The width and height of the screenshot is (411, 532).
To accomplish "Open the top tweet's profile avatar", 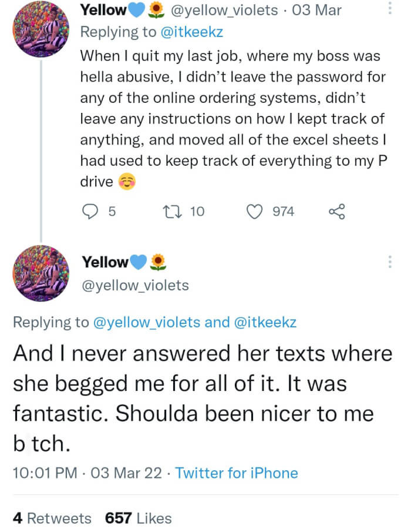I will click(41, 29).
